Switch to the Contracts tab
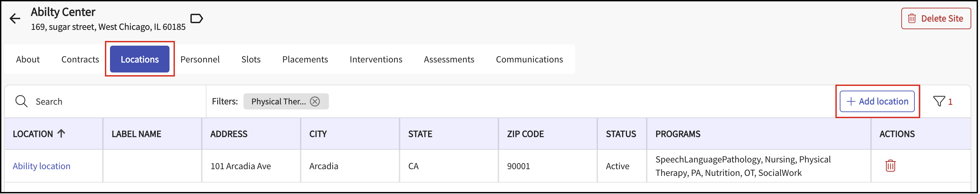The image size is (980, 194). (x=80, y=59)
